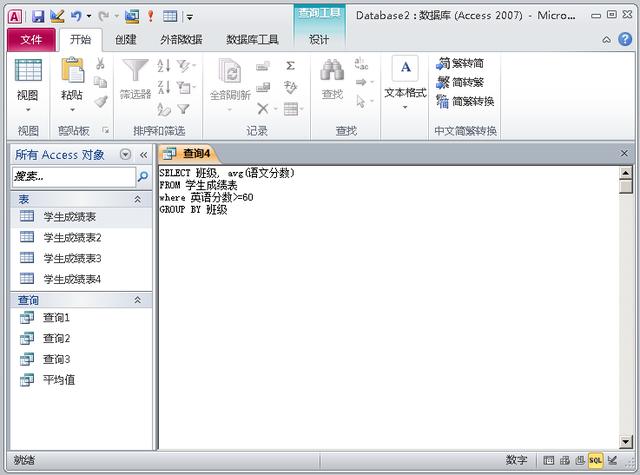This screenshot has height=475, width=640.
Task: Open the 文件 (File) button
Action: click(x=31, y=39)
